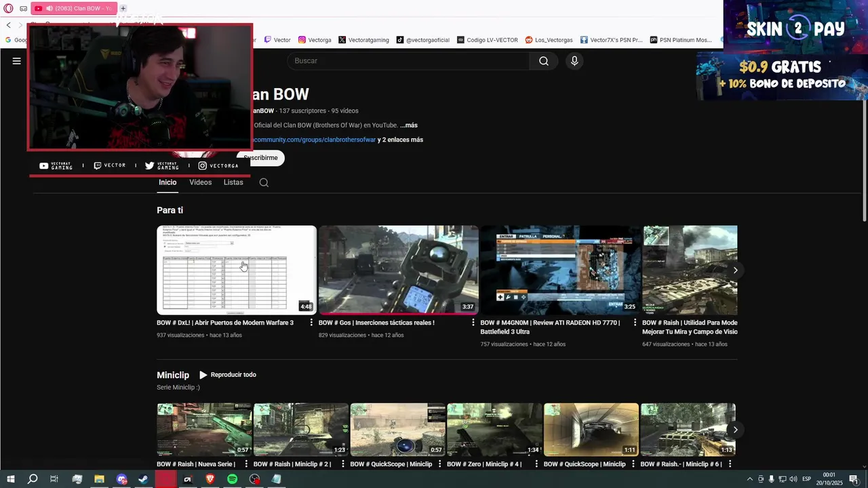
Task: Open PSN Platinum Mos... bookmark
Action: [x=681, y=40]
